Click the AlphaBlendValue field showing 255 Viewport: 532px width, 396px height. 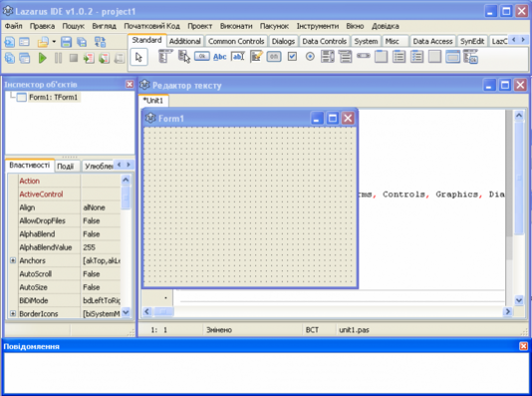[101, 247]
